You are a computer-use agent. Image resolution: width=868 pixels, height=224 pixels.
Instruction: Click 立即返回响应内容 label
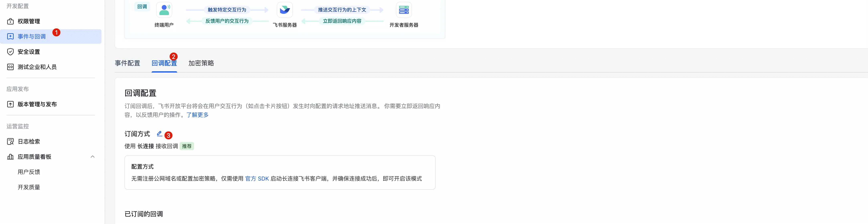342,21
